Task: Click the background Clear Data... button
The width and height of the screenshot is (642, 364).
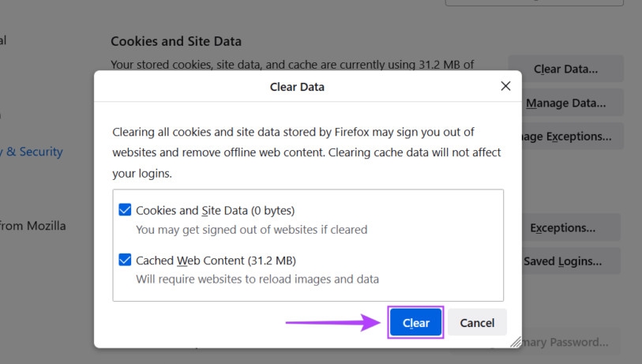Action: 565,69
